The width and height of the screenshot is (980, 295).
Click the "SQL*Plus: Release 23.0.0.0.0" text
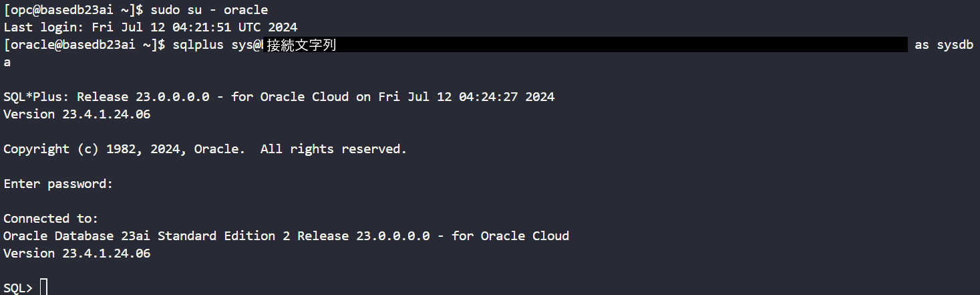click(x=114, y=97)
